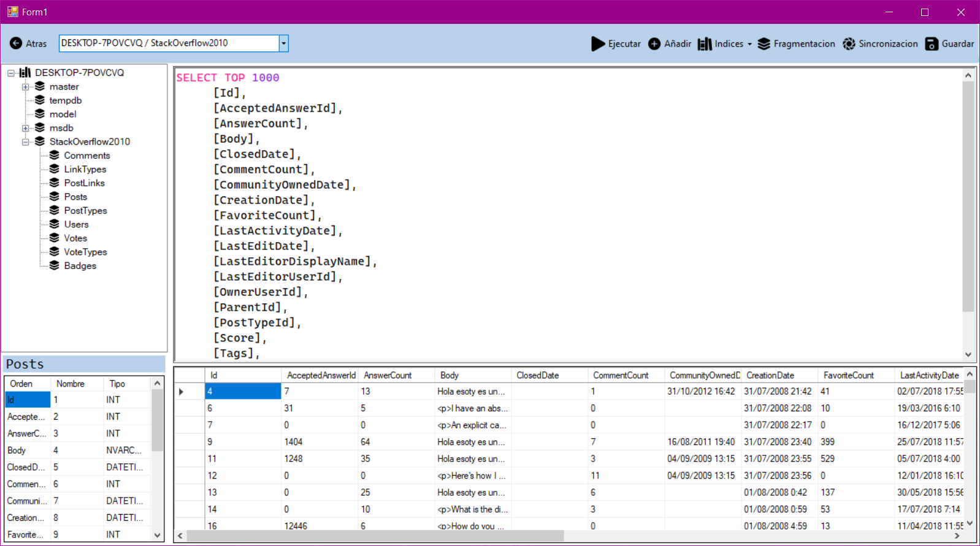Click the Atras button label
Screen dimensions: 980x546
pos(36,44)
